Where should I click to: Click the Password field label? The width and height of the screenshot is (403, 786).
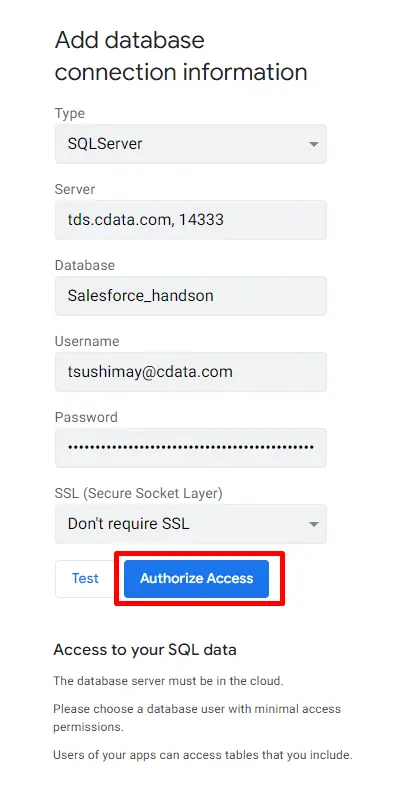(86, 417)
